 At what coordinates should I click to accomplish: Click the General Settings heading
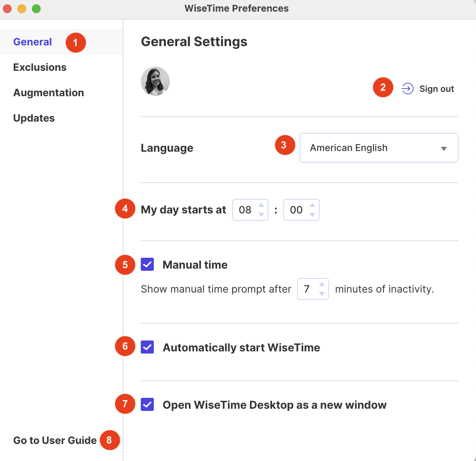(x=194, y=42)
